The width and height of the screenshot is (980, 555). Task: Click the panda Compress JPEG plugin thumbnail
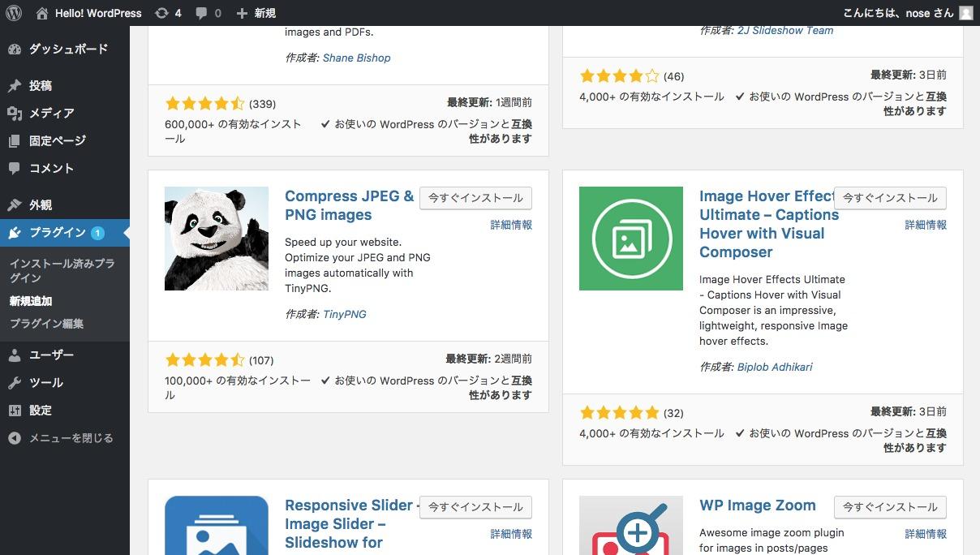(x=217, y=239)
